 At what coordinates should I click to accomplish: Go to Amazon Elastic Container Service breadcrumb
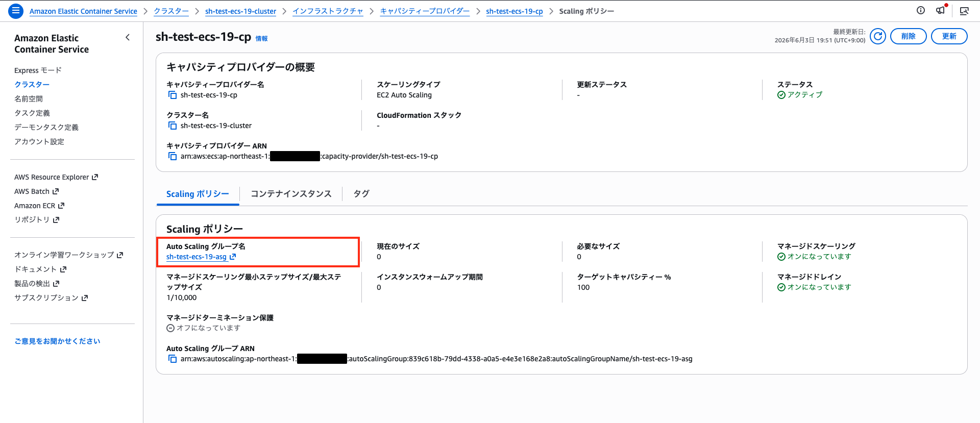(x=83, y=11)
